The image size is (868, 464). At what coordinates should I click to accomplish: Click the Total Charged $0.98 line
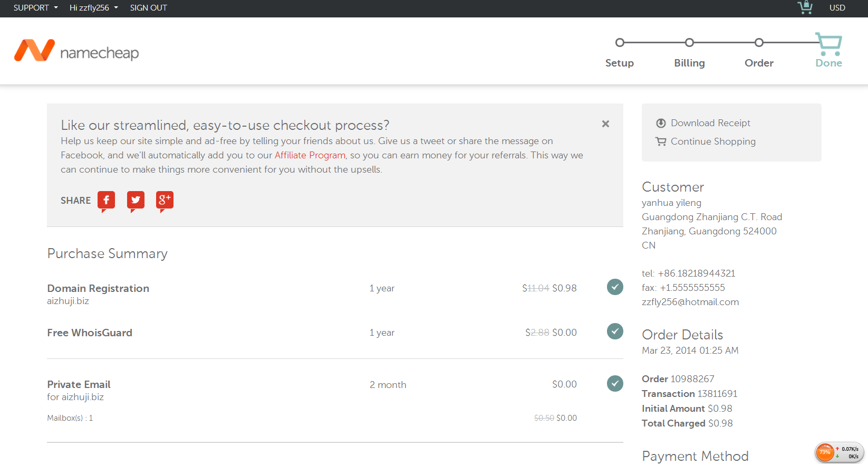click(x=687, y=423)
